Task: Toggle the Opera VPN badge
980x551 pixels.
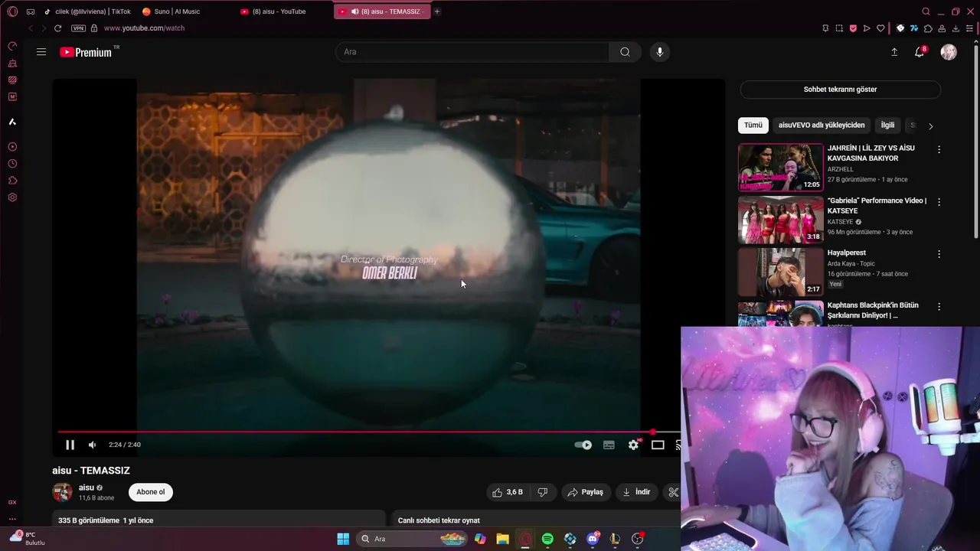Action: tap(78, 28)
